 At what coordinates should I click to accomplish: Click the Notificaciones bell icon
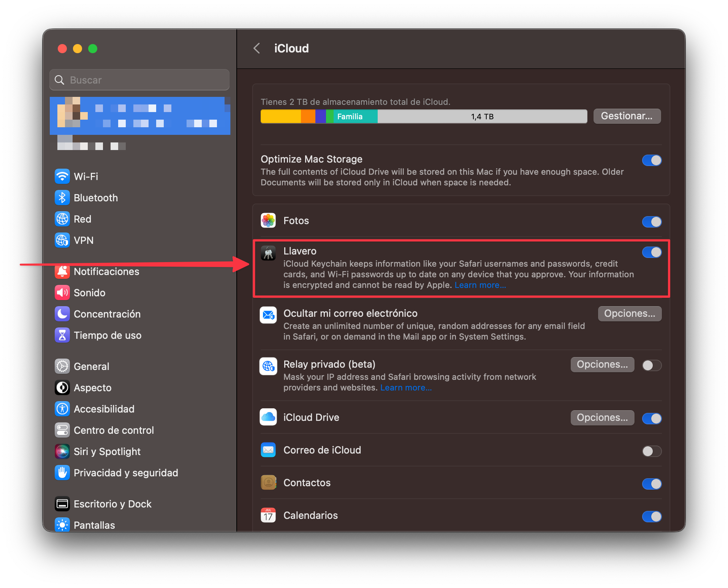[x=62, y=271]
